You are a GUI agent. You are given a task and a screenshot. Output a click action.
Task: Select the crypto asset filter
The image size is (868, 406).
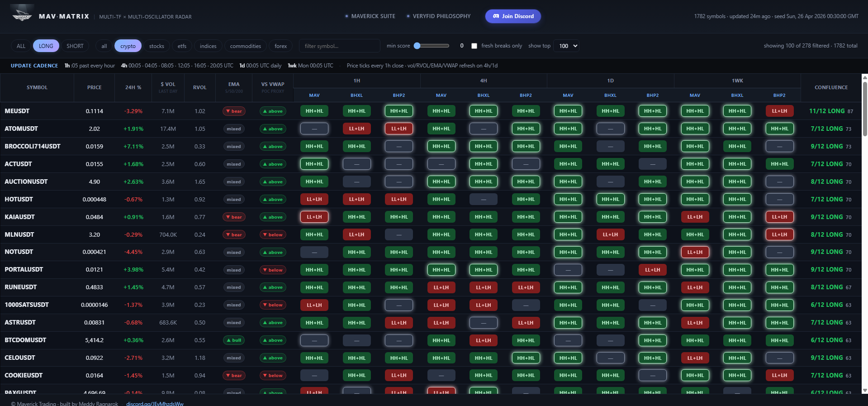tap(128, 46)
